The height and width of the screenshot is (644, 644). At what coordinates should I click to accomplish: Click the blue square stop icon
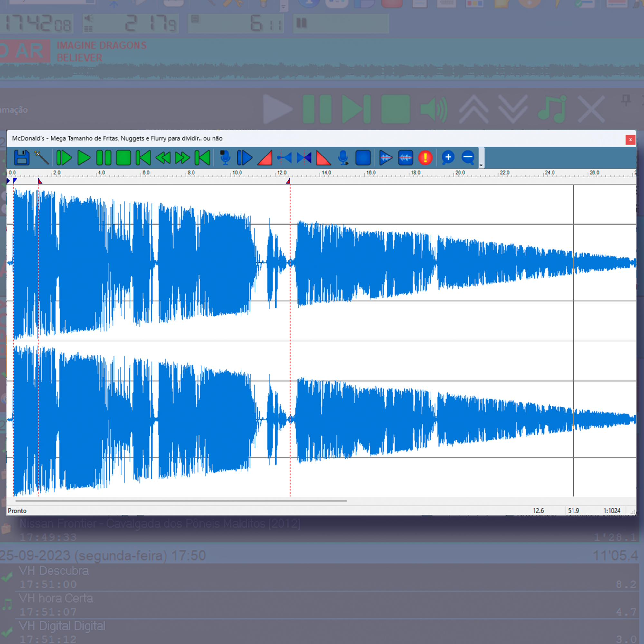coord(363,158)
